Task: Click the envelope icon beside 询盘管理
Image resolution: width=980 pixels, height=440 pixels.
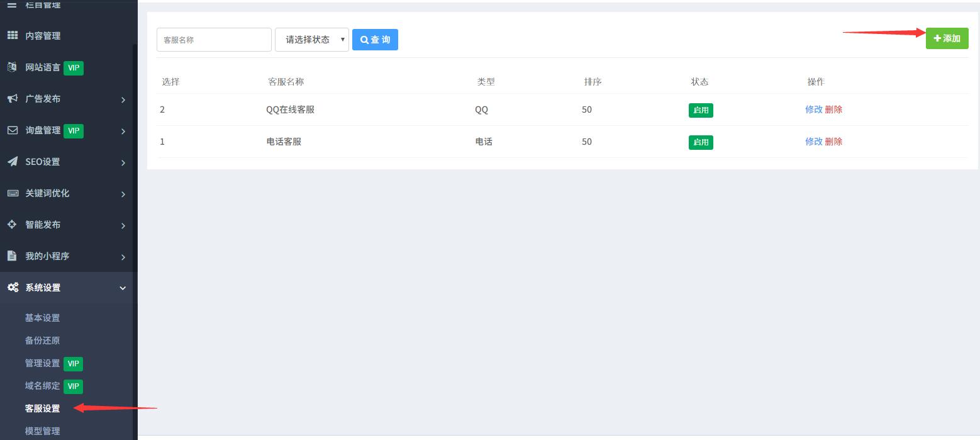Action: coord(12,130)
